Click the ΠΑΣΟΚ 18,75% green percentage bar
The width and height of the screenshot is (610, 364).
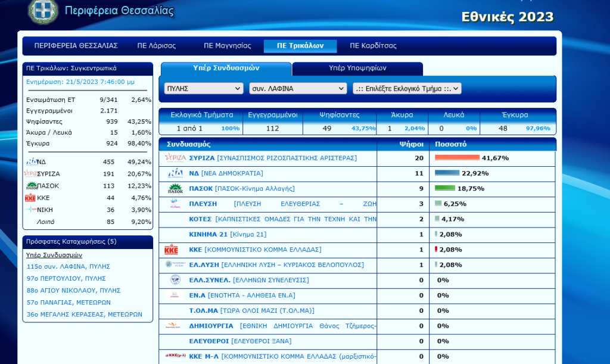tap(444, 188)
